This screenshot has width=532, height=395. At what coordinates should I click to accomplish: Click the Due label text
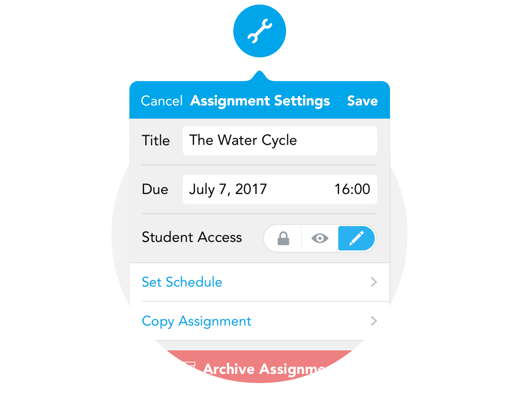point(155,189)
